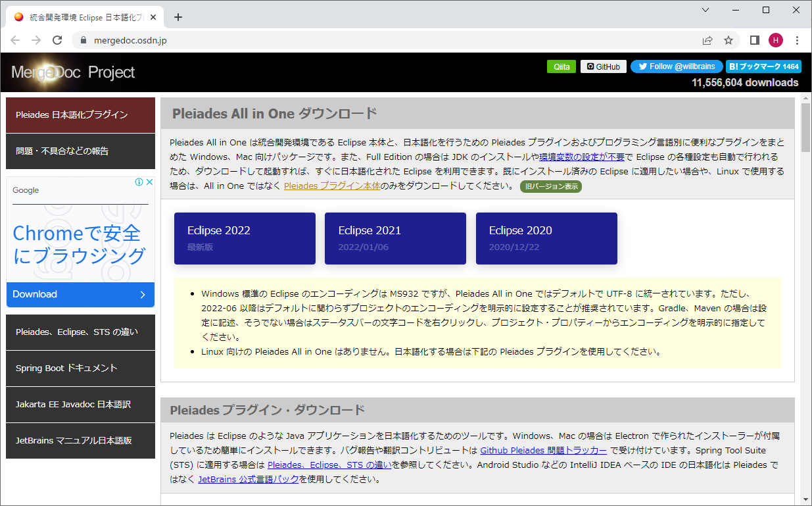812x506 pixels.
Task: Click the 11,556,604 downloads counter
Action: tap(745, 83)
